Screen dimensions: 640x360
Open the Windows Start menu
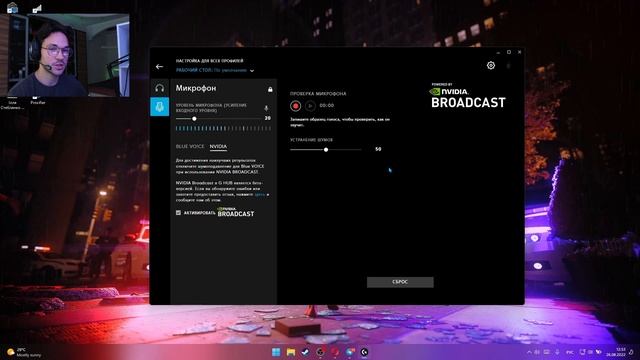[276, 352]
